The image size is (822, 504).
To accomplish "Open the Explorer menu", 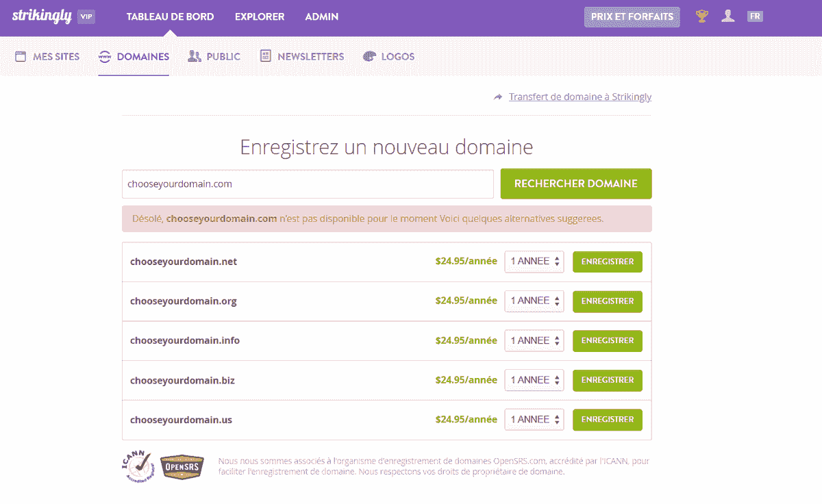I will coord(260,16).
